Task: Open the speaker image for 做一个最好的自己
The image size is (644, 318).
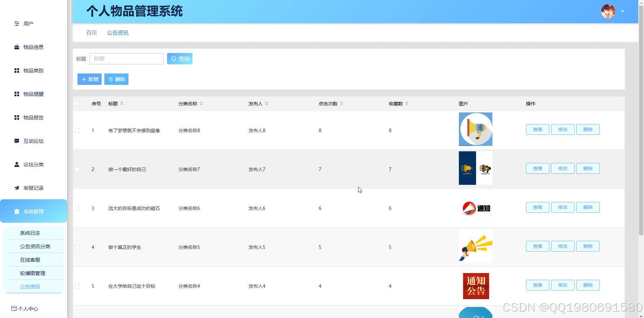Action: coord(475,168)
